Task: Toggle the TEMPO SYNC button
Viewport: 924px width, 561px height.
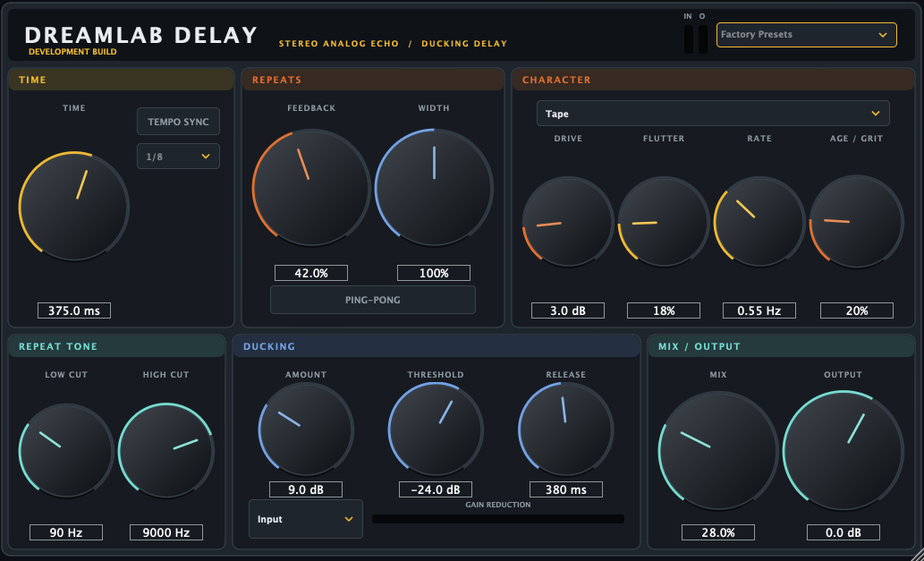Action: point(179,122)
